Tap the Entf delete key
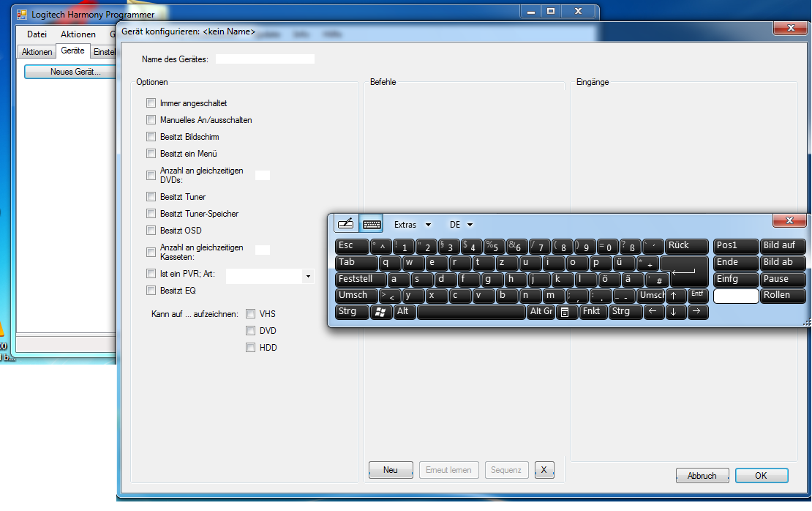 pos(698,296)
